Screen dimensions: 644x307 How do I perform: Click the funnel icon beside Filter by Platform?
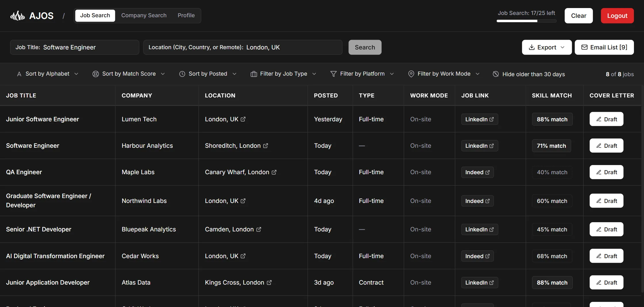[x=333, y=74]
